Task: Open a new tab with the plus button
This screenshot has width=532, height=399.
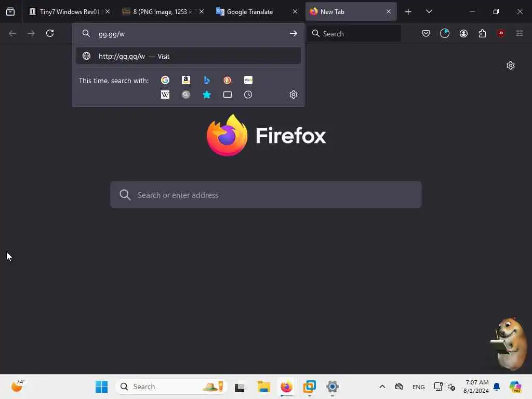Action: click(408, 12)
